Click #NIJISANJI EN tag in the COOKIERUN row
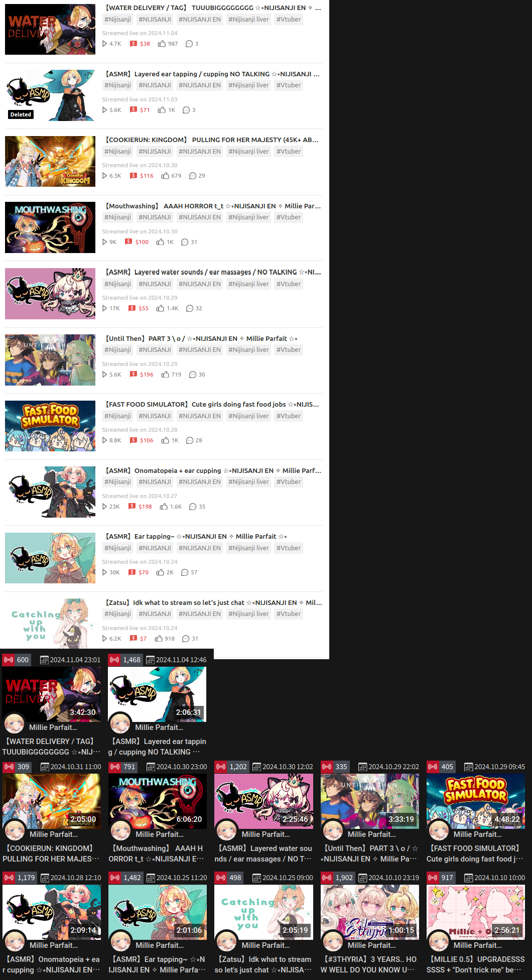 point(200,152)
